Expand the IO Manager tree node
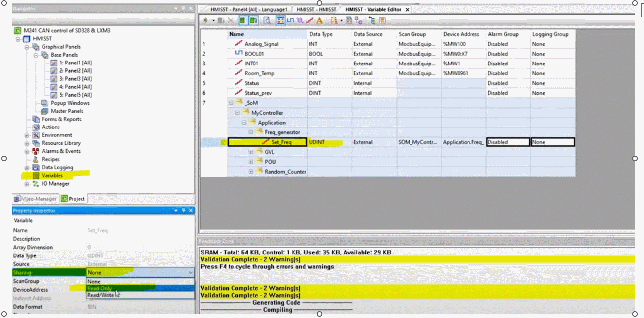The width and height of the screenshot is (644, 318). pyautogui.click(x=27, y=184)
